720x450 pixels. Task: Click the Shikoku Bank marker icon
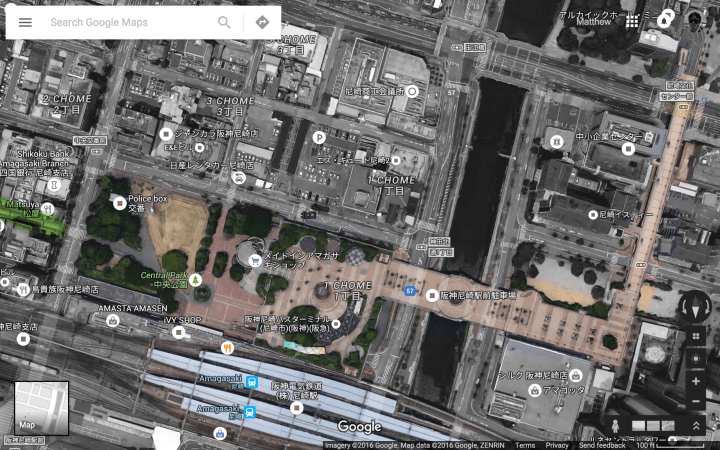click(54, 186)
